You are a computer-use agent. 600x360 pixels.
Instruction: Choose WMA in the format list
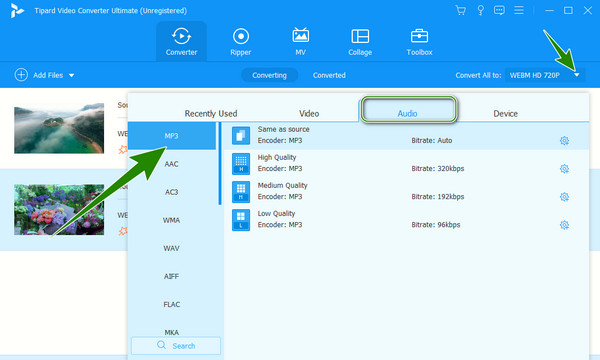coord(172,220)
